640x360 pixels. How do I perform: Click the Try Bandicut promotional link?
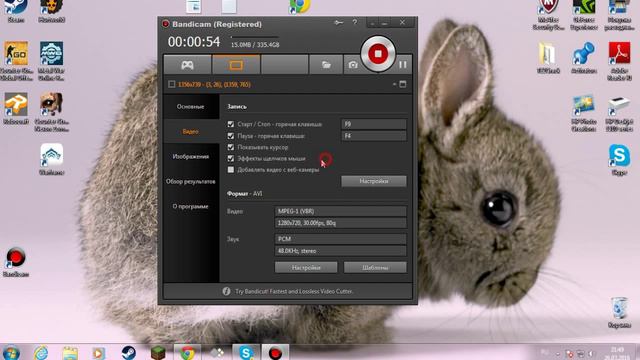point(294,291)
